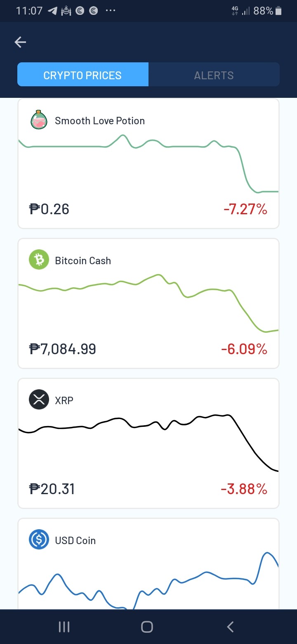Tap the green Bitcoin Cash logo
The height and width of the screenshot is (644, 297).
39,260
